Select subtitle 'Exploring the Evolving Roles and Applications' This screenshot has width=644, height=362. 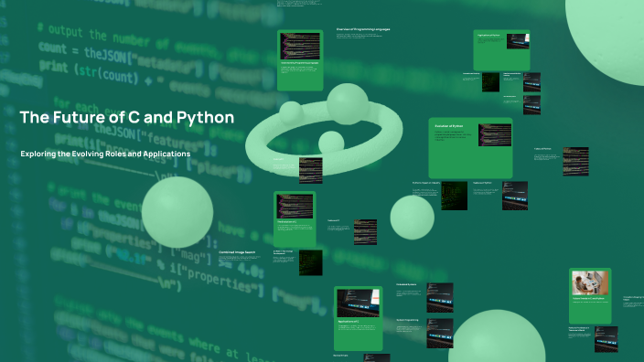point(105,154)
